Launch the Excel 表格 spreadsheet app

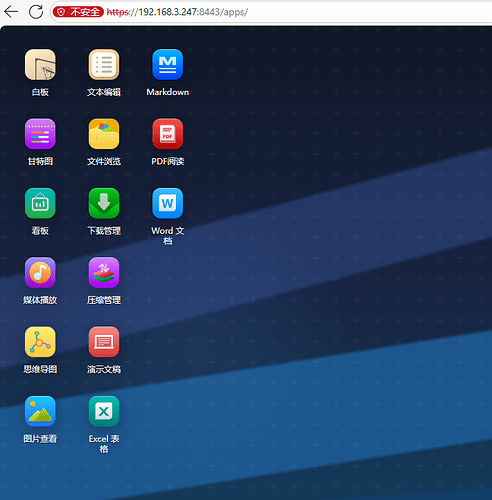click(104, 411)
